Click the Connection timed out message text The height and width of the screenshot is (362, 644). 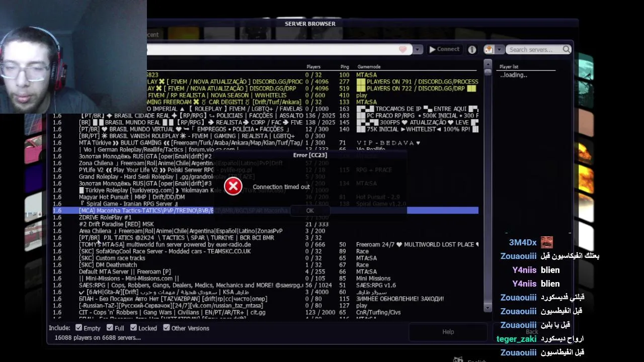[281, 187]
